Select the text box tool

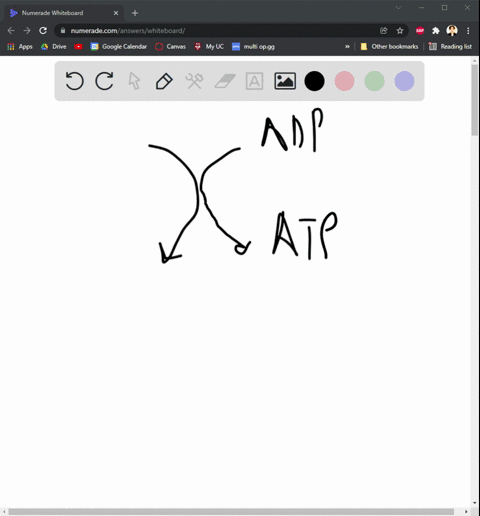[254, 81]
